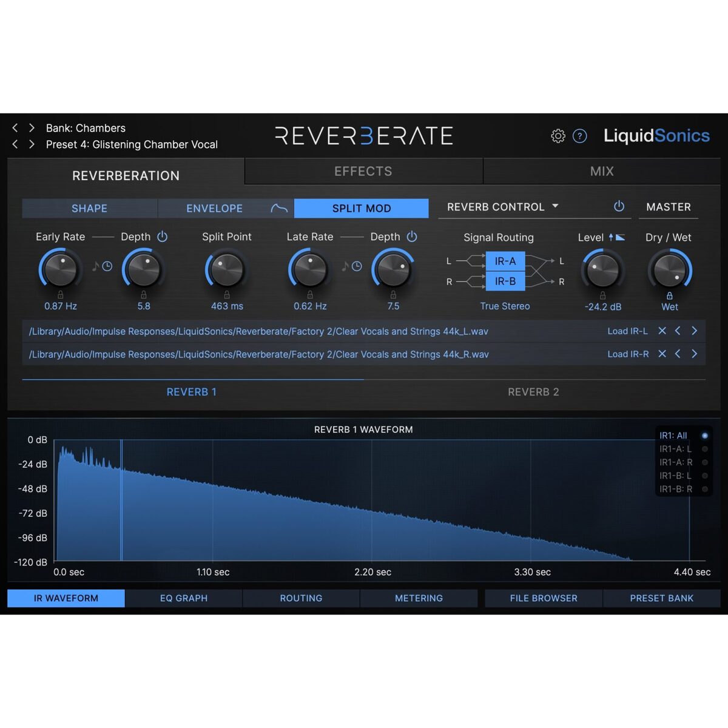Open the plugin settings gear
Viewport: 728px width, 728px height.
click(x=558, y=136)
